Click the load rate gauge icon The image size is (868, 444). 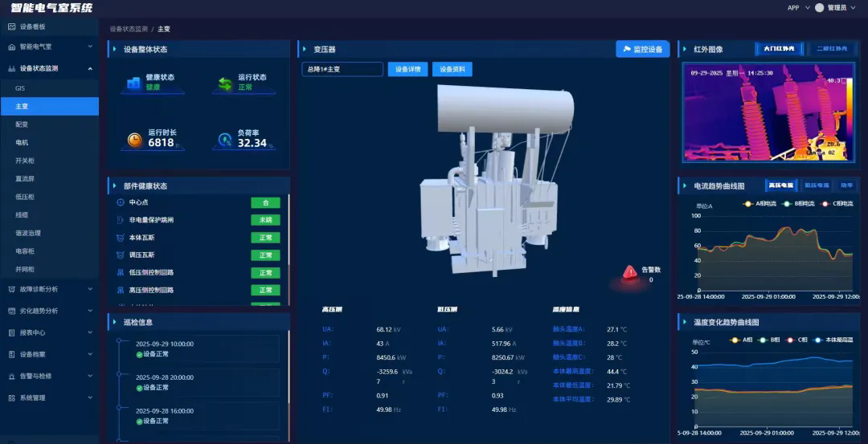[x=225, y=141]
